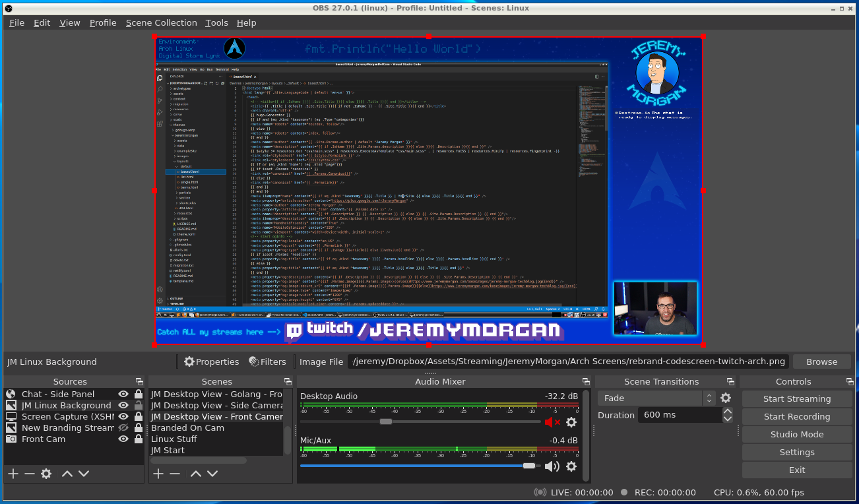
Task: Open Desktop Audio gear settings
Action: [x=571, y=422]
